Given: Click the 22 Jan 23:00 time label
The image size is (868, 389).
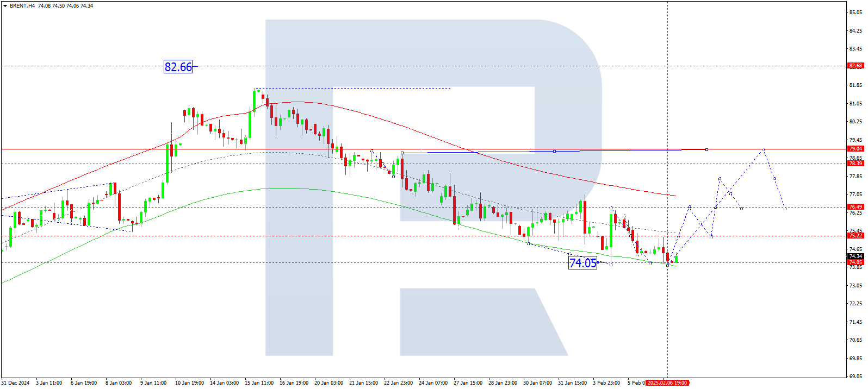Looking at the screenshot, I should pos(398,383).
